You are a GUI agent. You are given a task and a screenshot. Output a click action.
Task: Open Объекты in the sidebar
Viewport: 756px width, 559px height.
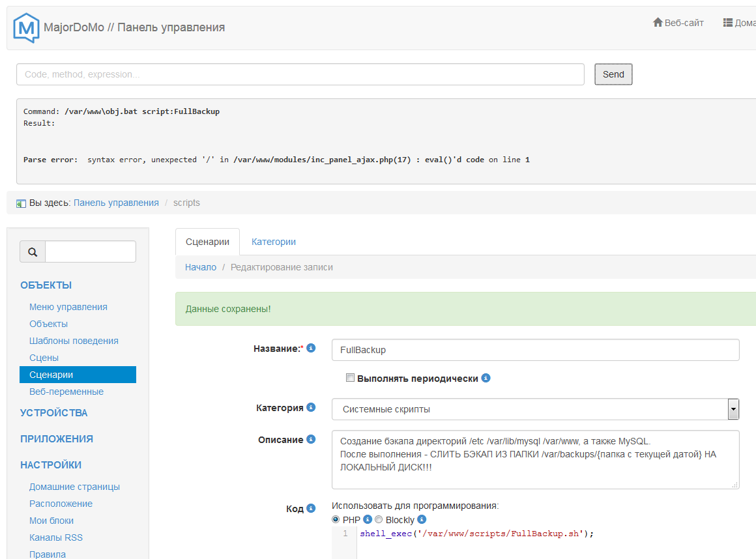click(48, 324)
